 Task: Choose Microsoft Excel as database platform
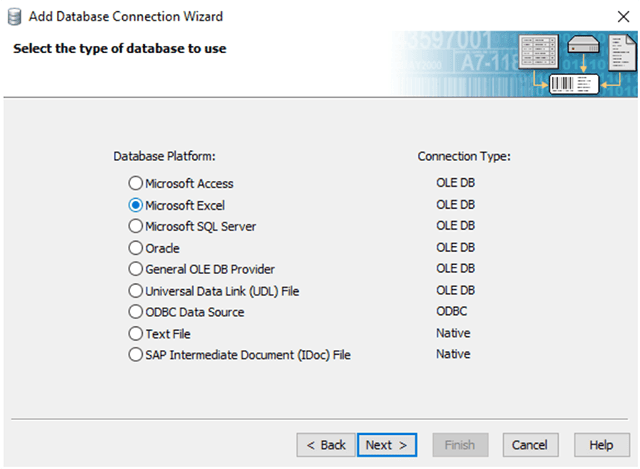[136, 205]
